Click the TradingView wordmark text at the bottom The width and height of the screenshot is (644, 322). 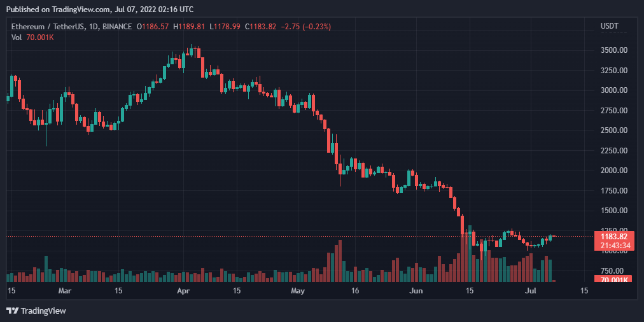[43, 311]
